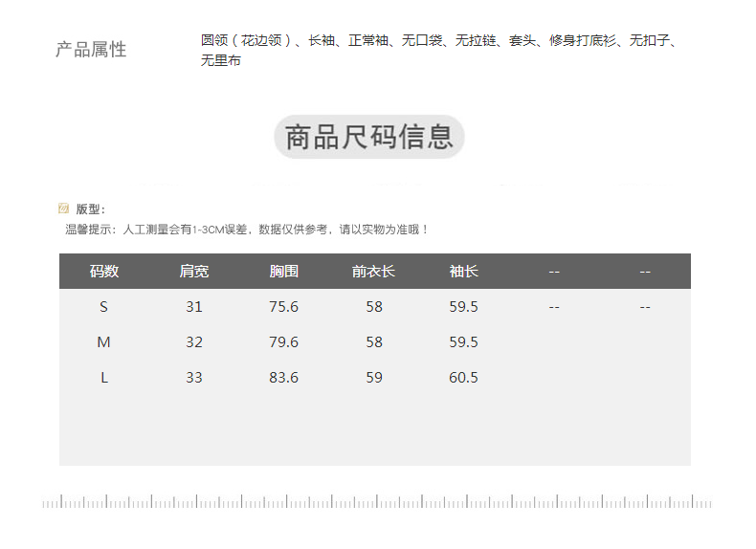Click the 胸围 column header

(x=284, y=272)
